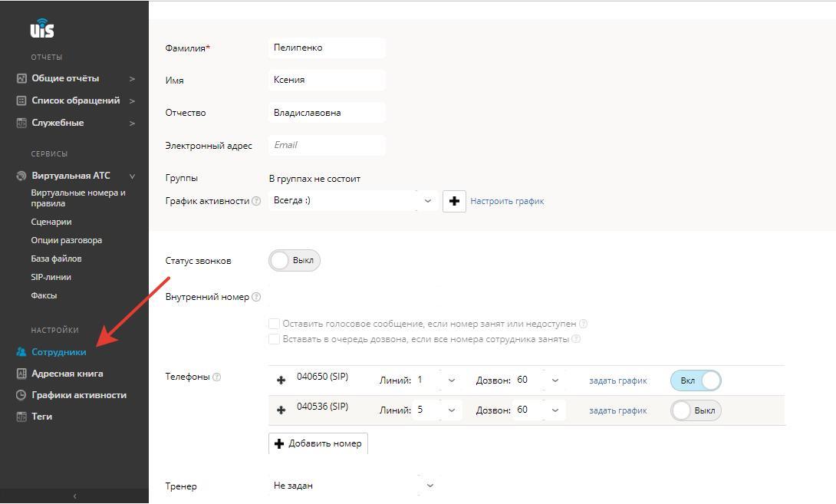
Task: Click the Настроить график link
Action: click(507, 201)
